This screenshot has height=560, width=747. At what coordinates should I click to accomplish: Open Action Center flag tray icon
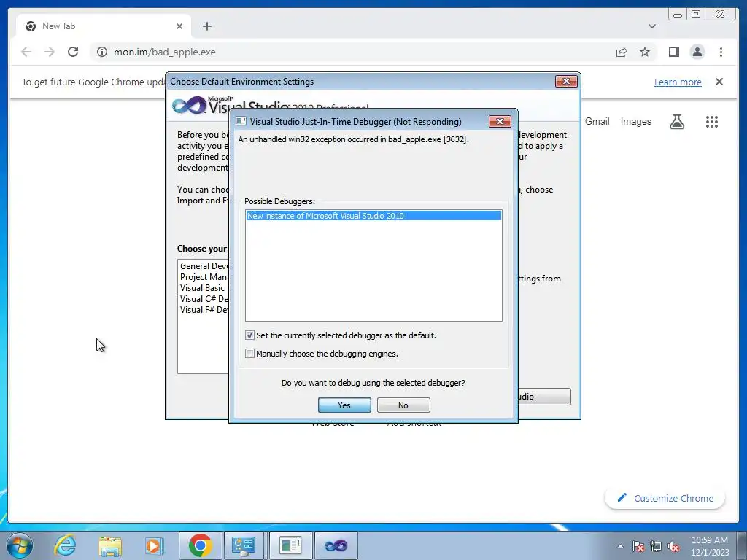[638, 546]
